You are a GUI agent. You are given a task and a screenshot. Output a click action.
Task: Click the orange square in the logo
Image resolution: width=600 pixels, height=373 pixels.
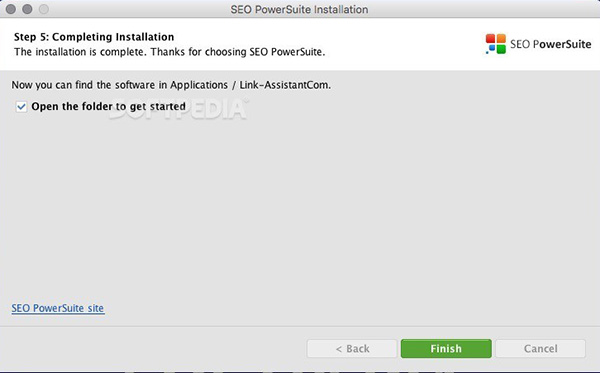(501, 38)
